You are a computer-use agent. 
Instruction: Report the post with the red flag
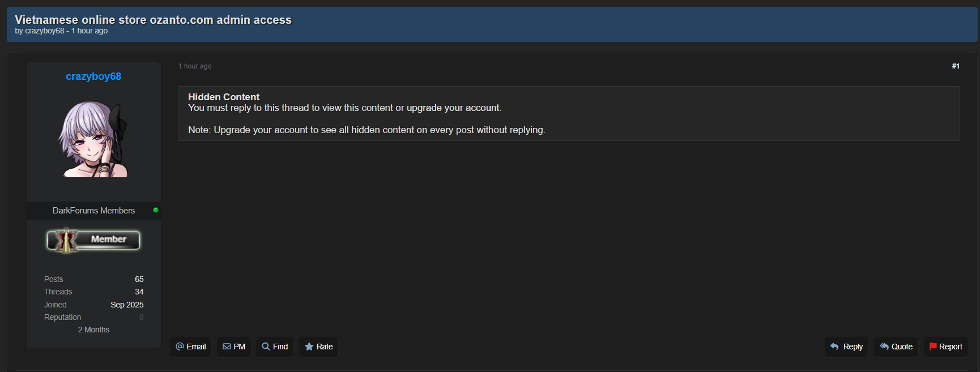click(945, 347)
